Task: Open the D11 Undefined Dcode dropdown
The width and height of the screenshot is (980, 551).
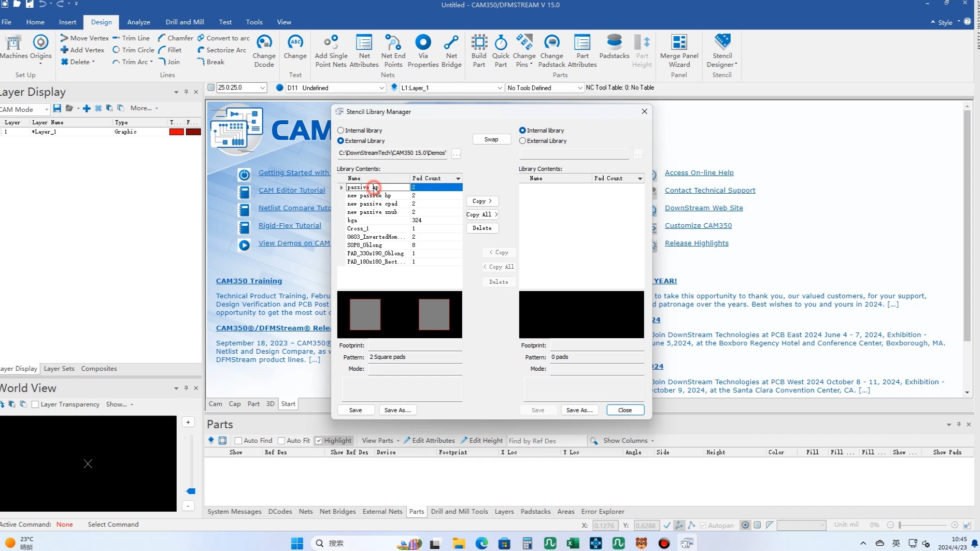Action: (382, 88)
